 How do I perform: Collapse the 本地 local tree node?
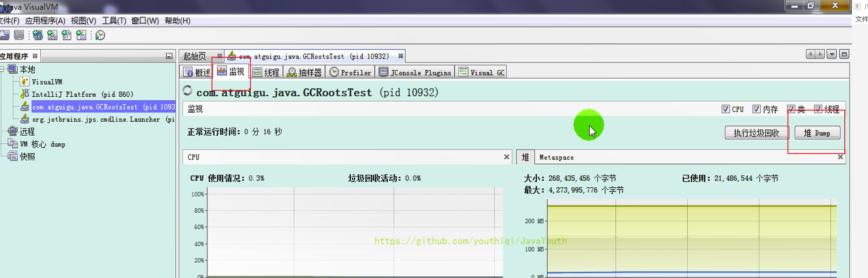[2, 69]
